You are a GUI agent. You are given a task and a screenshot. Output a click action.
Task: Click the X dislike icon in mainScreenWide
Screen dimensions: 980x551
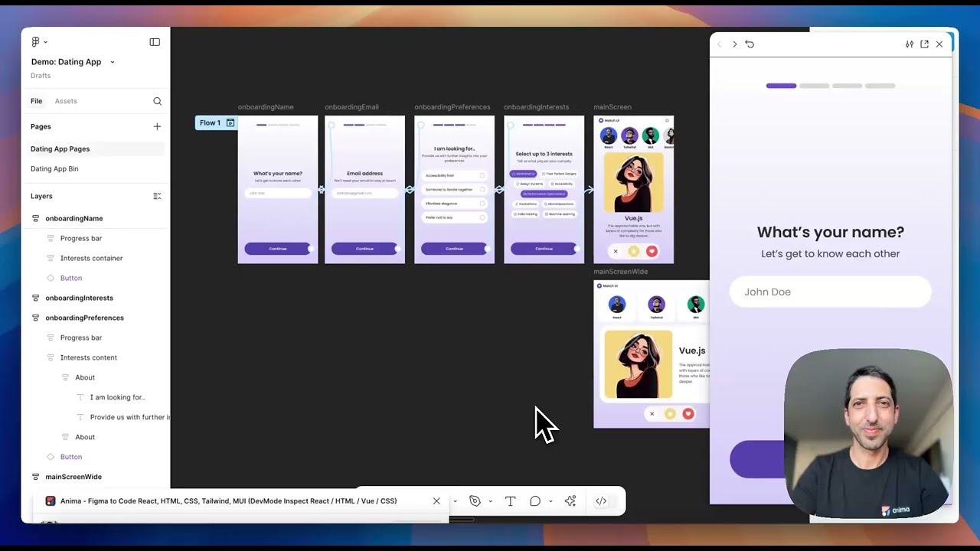(x=652, y=414)
